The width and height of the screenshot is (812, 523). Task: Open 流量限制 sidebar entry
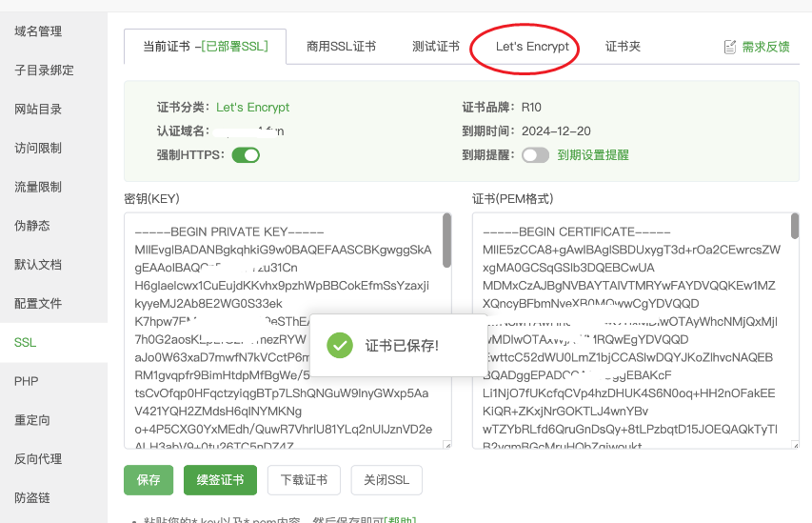click(38, 187)
